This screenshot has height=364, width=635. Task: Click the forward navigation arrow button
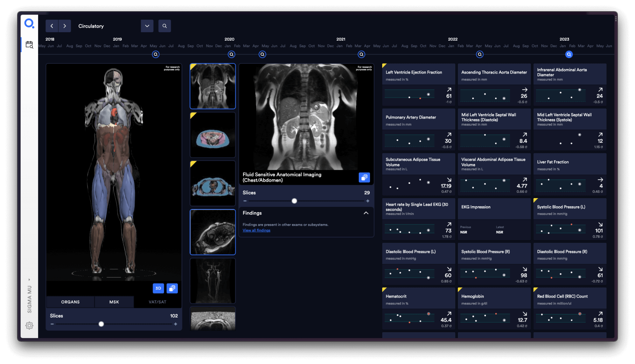(65, 26)
